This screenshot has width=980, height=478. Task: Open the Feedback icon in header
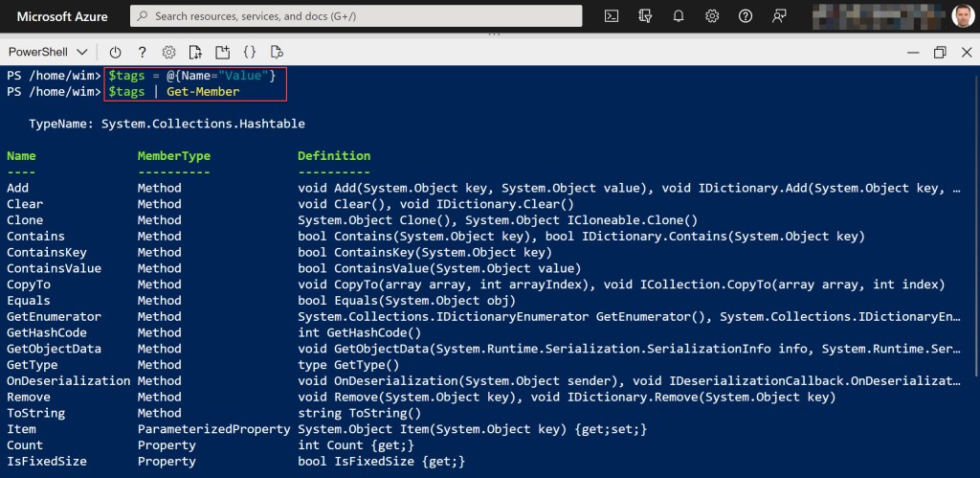(x=780, y=16)
